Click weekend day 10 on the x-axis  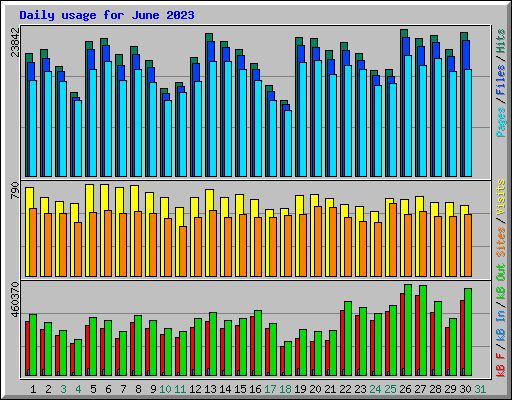click(x=165, y=389)
